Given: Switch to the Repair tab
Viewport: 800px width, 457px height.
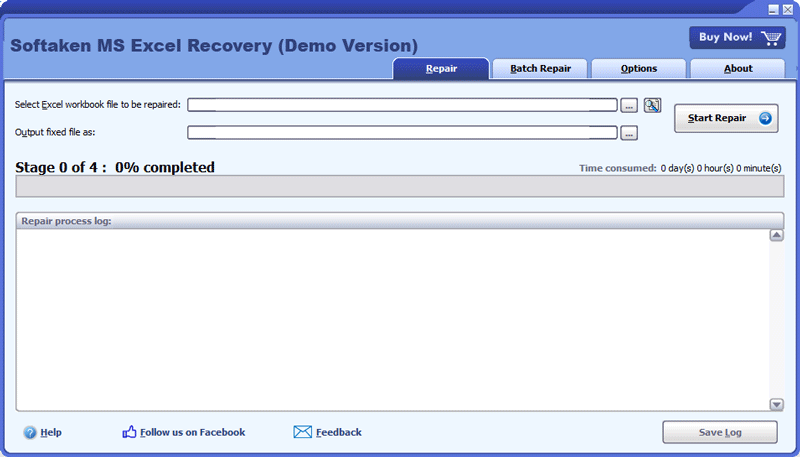Looking at the screenshot, I should [x=441, y=69].
